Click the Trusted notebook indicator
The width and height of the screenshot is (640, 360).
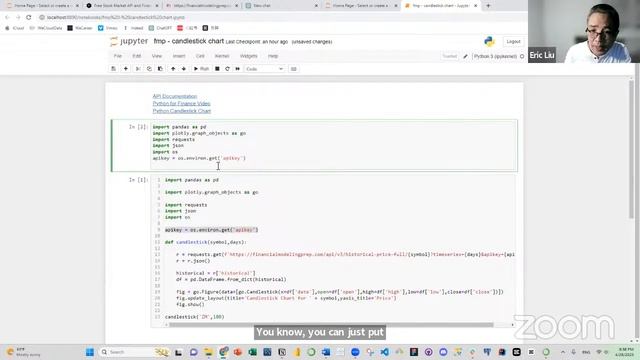coord(450,56)
